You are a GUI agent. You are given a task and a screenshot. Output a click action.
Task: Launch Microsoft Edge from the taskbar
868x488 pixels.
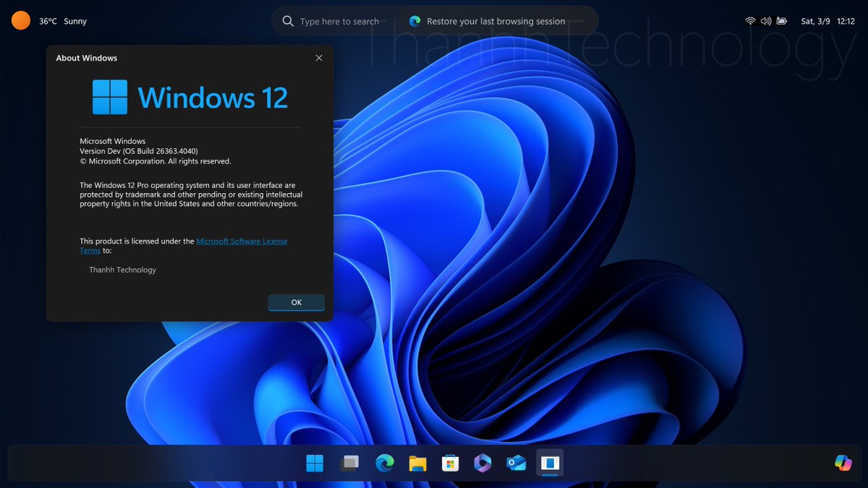click(x=384, y=463)
